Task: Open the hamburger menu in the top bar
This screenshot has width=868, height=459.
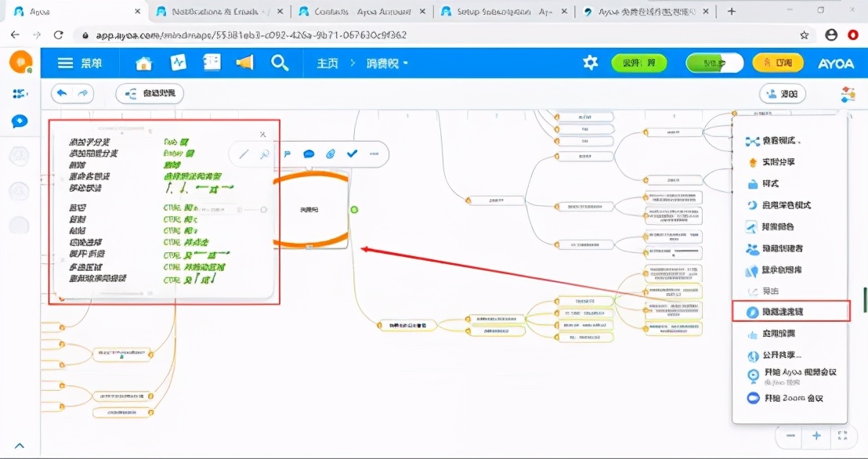Action: pyautogui.click(x=66, y=63)
